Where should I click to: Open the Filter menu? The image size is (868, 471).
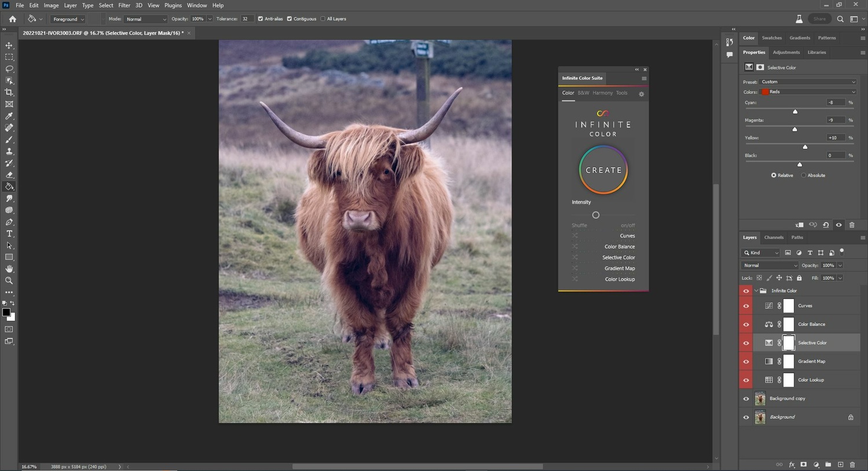123,5
